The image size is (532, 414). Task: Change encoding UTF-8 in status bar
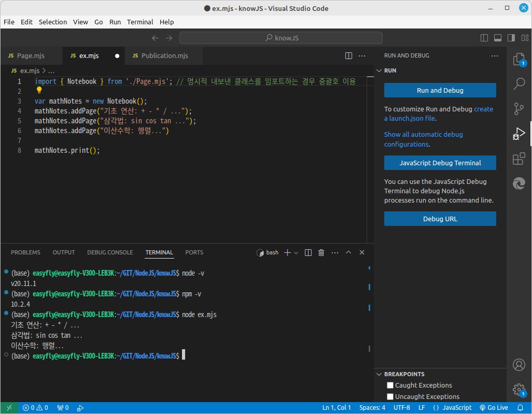(402, 408)
